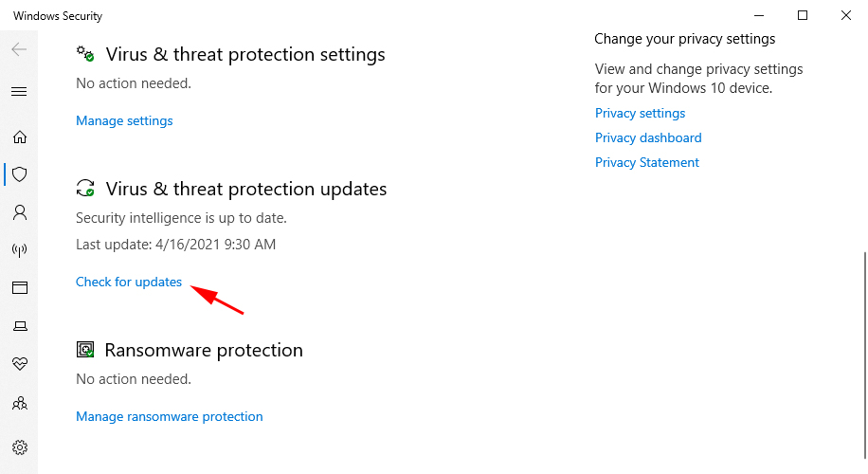
Task: Open Privacy dashboard link
Action: (648, 137)
